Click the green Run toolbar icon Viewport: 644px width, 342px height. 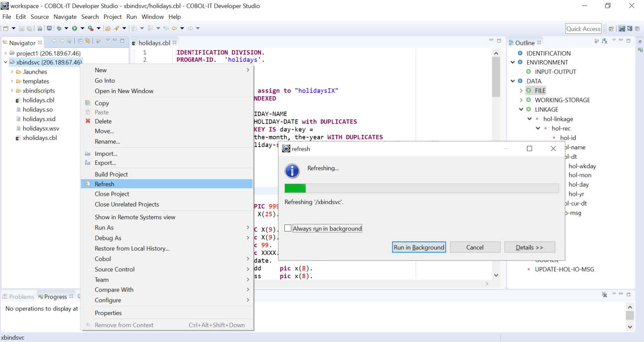74,28
